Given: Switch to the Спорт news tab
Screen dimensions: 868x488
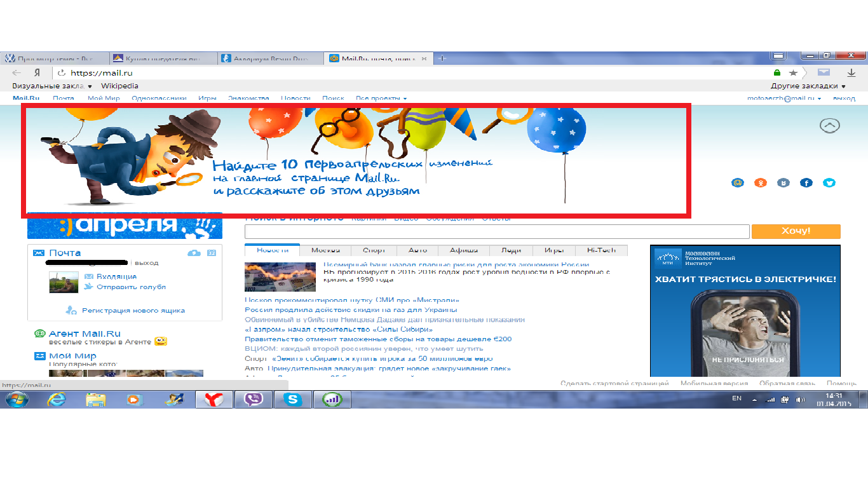Looking at the screenshot, I should coord(374,250).
